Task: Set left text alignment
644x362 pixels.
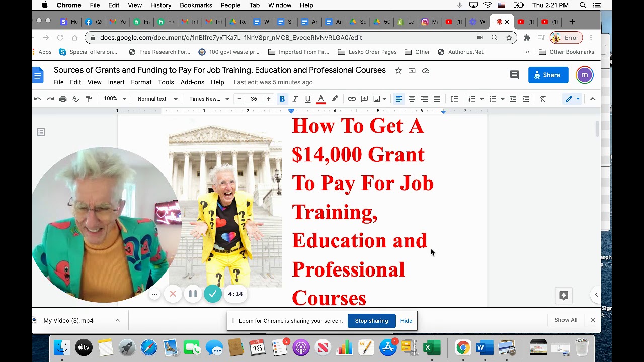Action: (398, 99)
